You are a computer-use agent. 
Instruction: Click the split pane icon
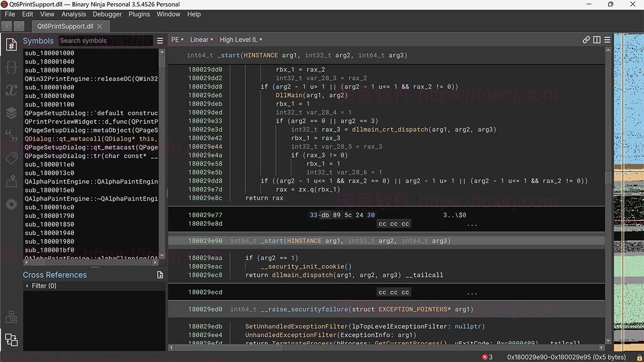597,40
